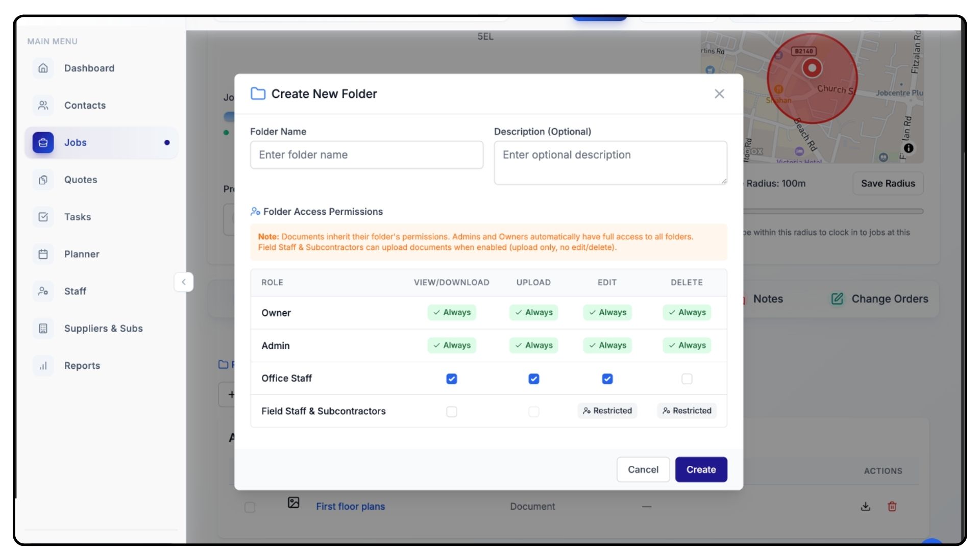Click the optional description text area
980x551 pixels.
pyautogui.click(x=610, y=162)
